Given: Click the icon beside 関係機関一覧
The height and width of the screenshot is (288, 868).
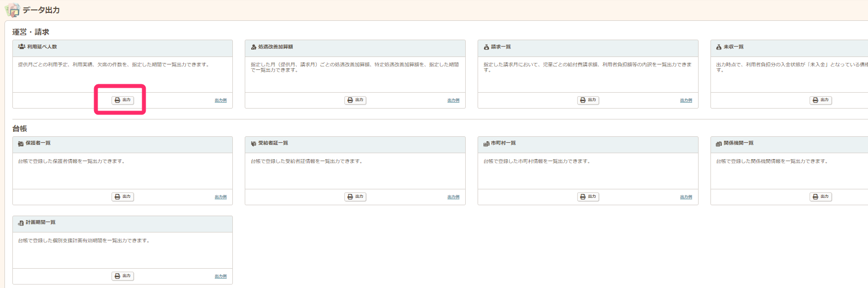Looking at the screenshot, I should pyautogui.click(x=719, y=144).
